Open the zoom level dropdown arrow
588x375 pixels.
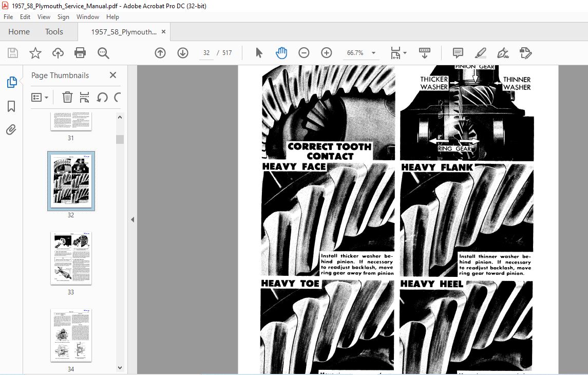pyautogui.click(x=373, y=53)
